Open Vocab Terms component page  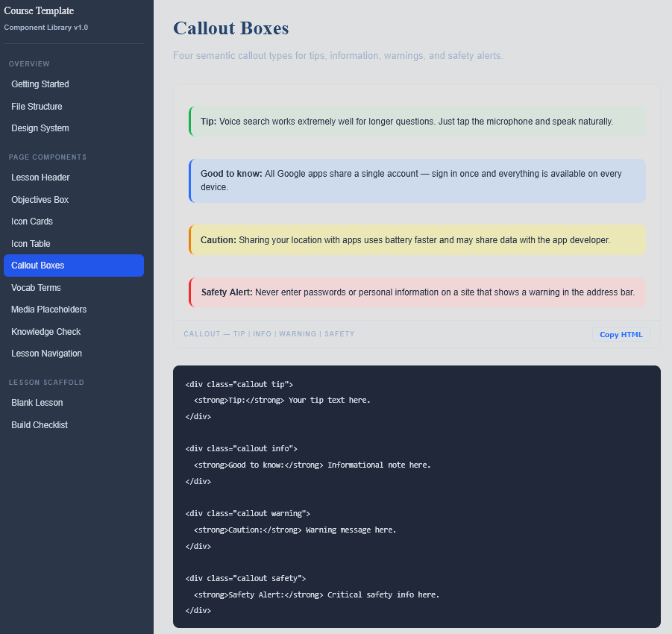click(36, 288)
